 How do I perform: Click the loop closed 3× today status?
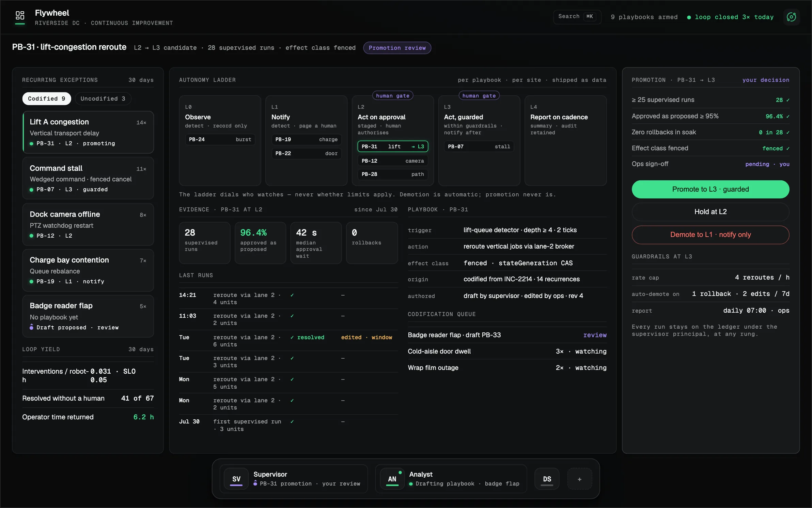pyautogui.click(x=730, y=17)
